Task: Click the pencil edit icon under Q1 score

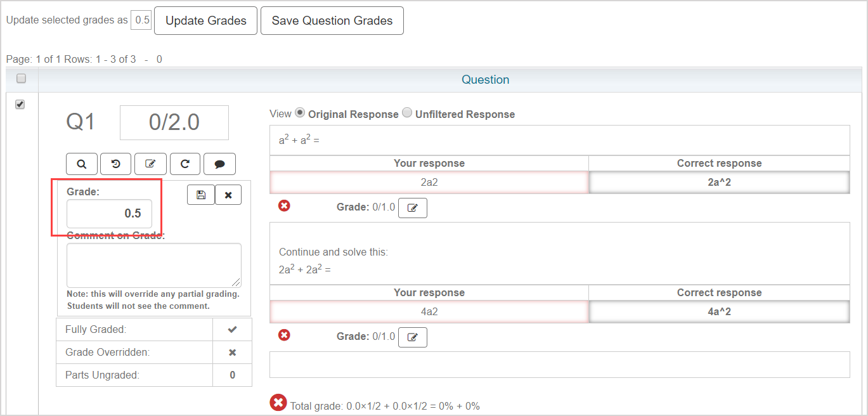Action: (150, 164)
